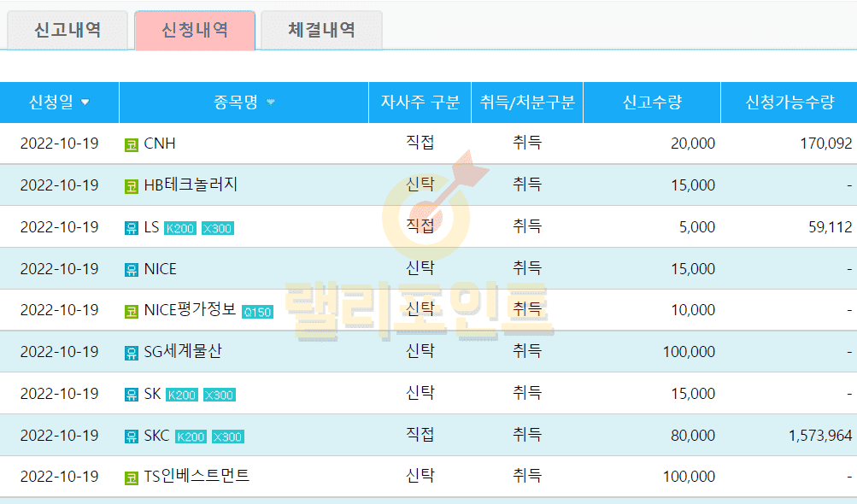This screenshot has width=857, height=504.
Task: Sort by 종목명 using the arrow
Action: 271,103
